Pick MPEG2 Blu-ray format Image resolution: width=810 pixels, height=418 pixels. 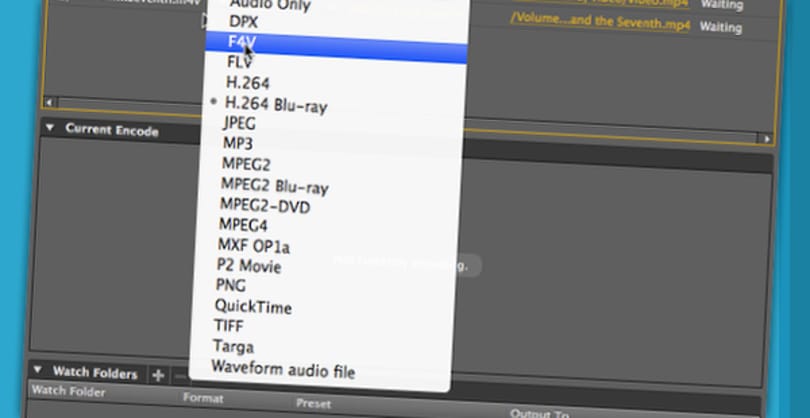coord(275,185)
